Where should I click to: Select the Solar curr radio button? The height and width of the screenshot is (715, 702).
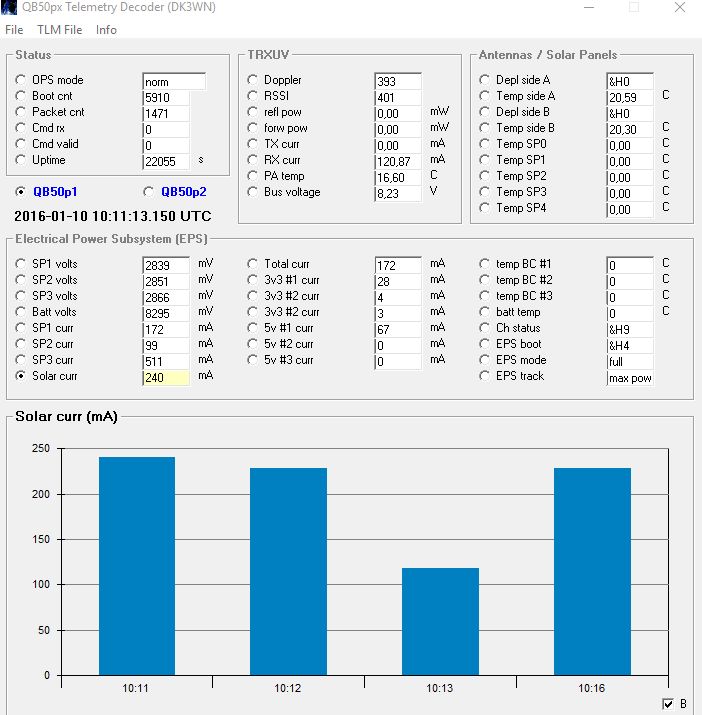coord(20,375)
